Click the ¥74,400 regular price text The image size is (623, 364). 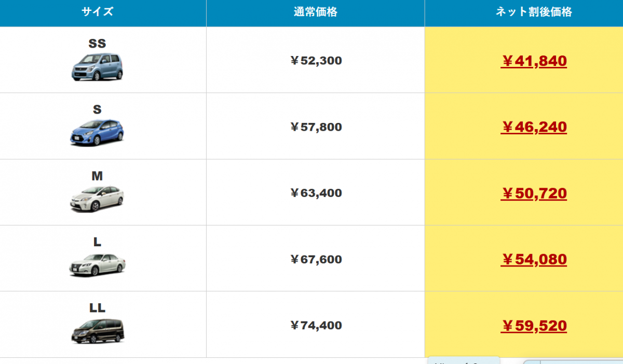[316, 326]
